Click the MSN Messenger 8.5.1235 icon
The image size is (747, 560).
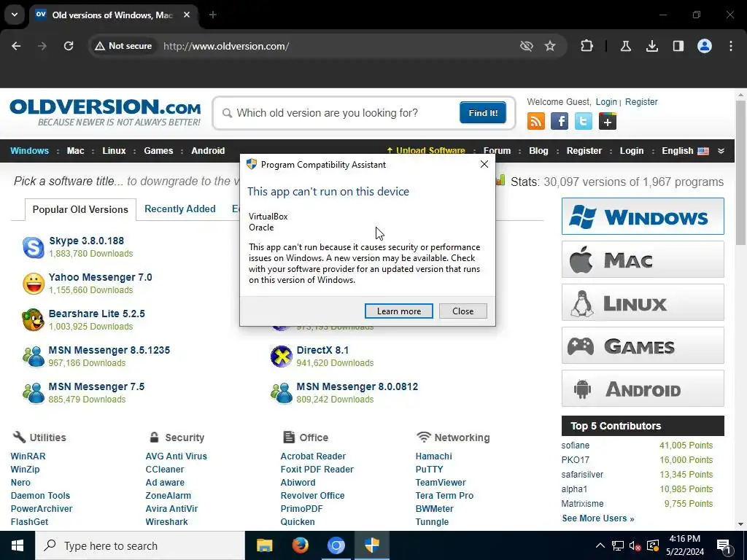pyautogui.click(x=34, y=357)
